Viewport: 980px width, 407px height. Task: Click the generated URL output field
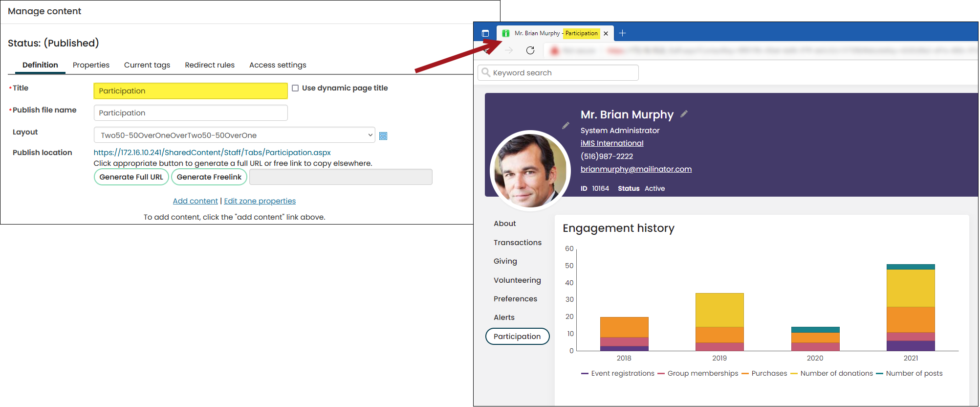click(x=341, y=177)
